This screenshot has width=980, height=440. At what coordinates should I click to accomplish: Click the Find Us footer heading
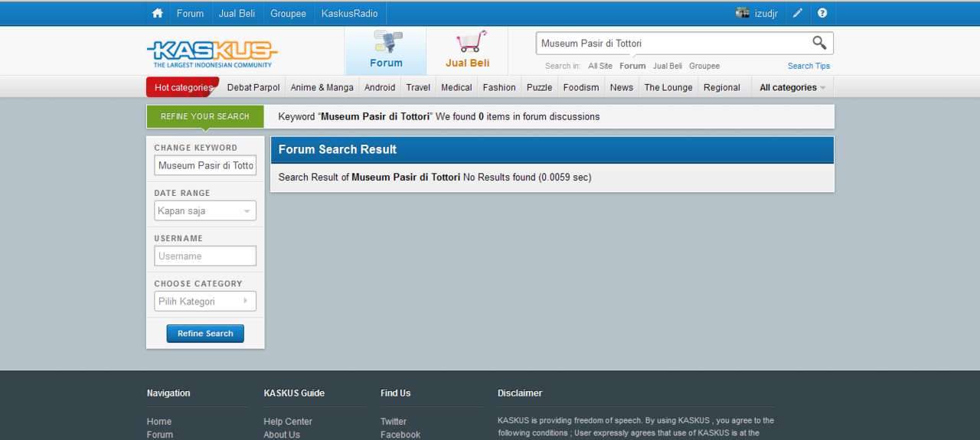point(396,393)
